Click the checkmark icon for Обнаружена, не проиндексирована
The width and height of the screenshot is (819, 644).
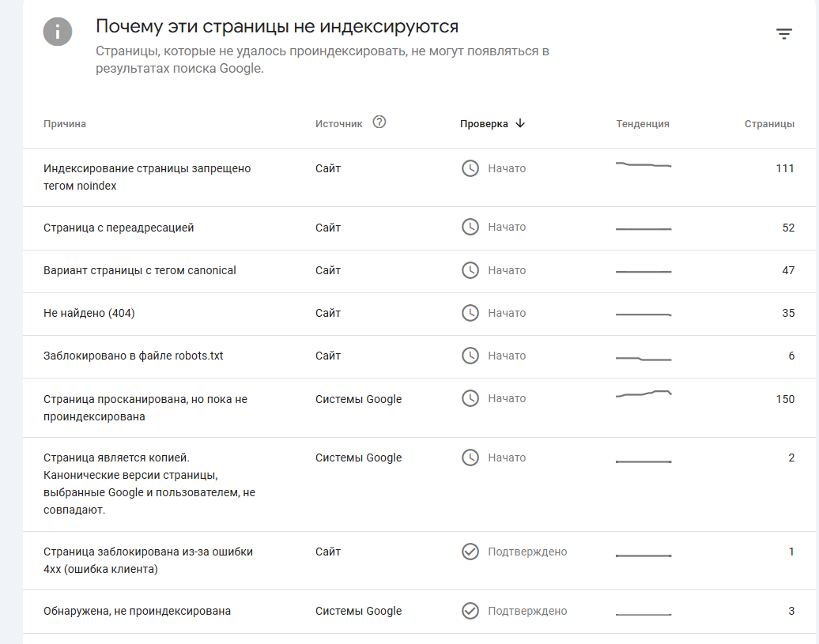(470, 611)
